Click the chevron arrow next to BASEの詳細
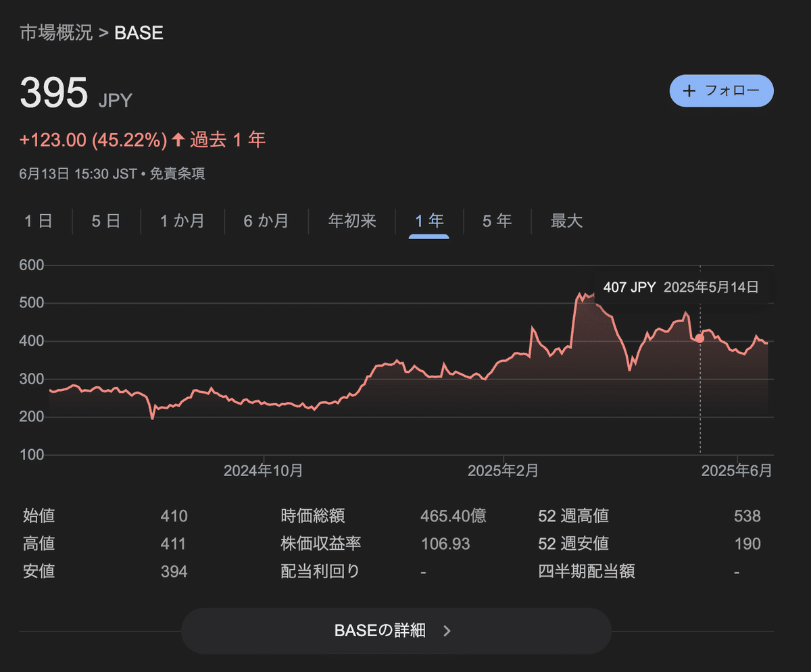The height and width of the screenshot is (672, 811). pos(447,630)
